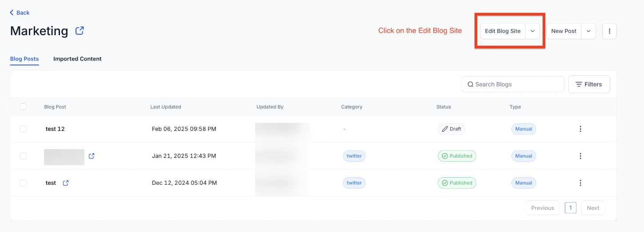Open three-dot menu for Jan 21 post row

click(x=580, y=156)
